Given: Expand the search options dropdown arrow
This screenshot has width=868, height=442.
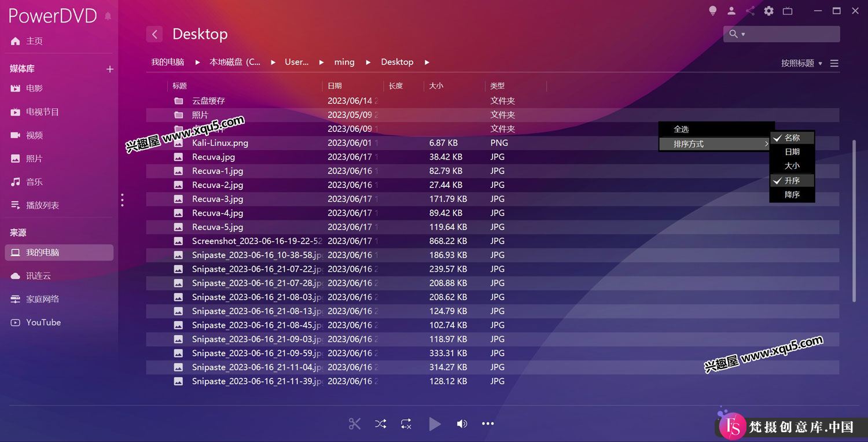Looking at the screenshot, I should pyautogui.click(x=743, y=34).
